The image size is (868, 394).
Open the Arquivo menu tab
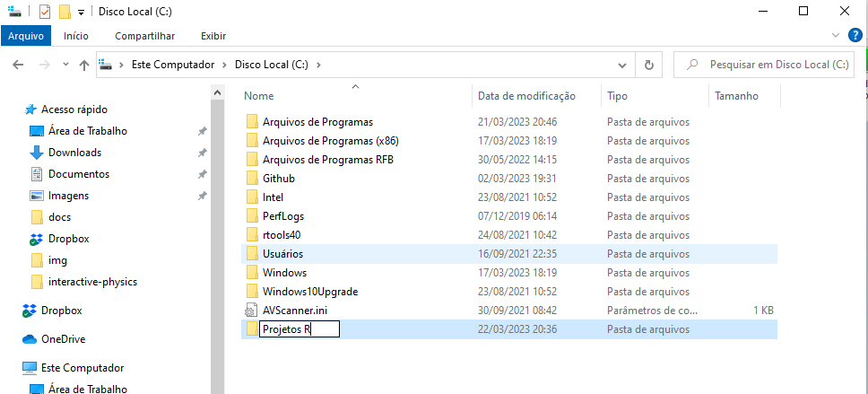[26, 36]
